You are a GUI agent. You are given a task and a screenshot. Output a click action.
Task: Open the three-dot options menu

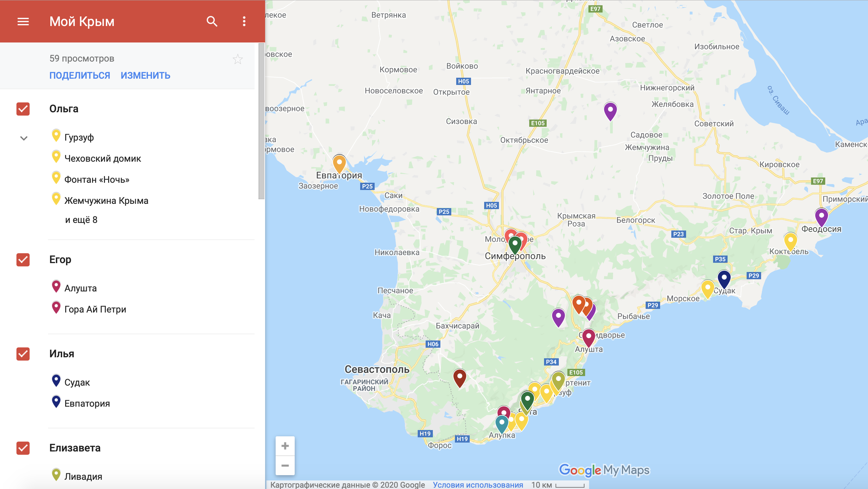[244, 22]
